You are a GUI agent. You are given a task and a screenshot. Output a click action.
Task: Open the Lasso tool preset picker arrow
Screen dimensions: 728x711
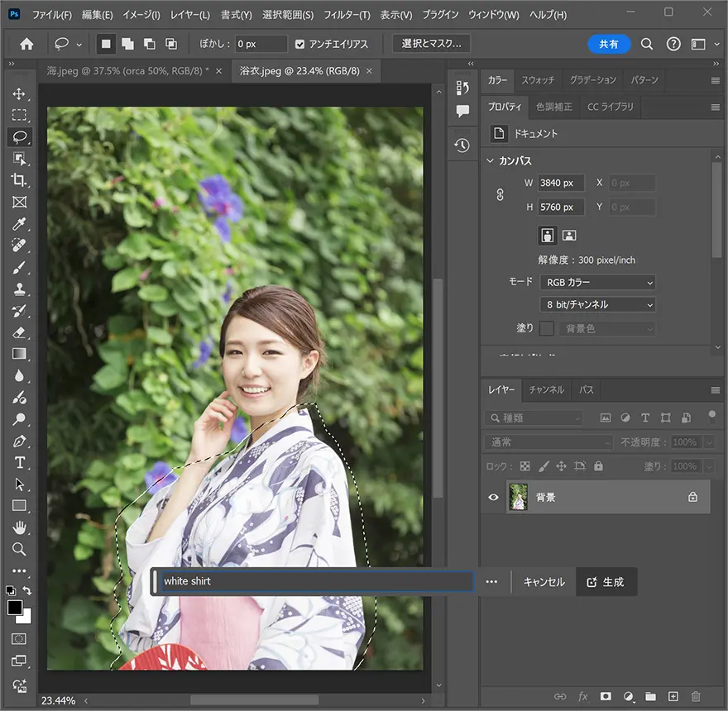pos(79,45)
